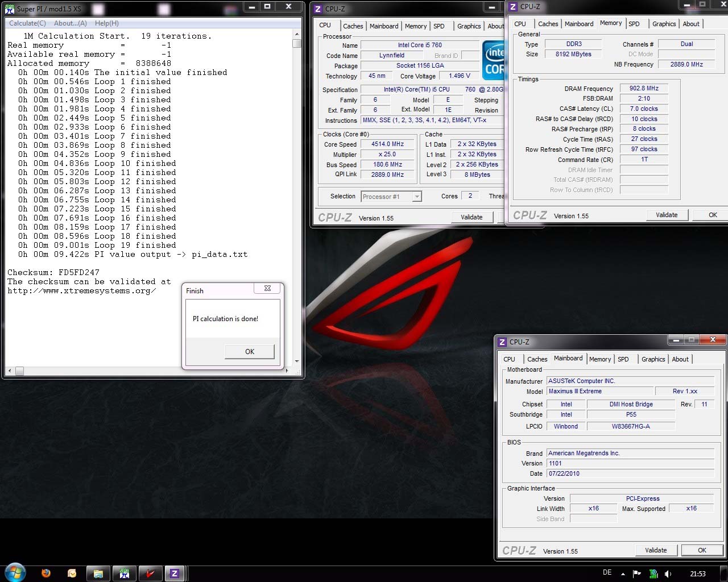Open Caches tab in the memory timings CPU-Z window
The width and height of the screenshot is (728, 582).
(x=548, y=24)
